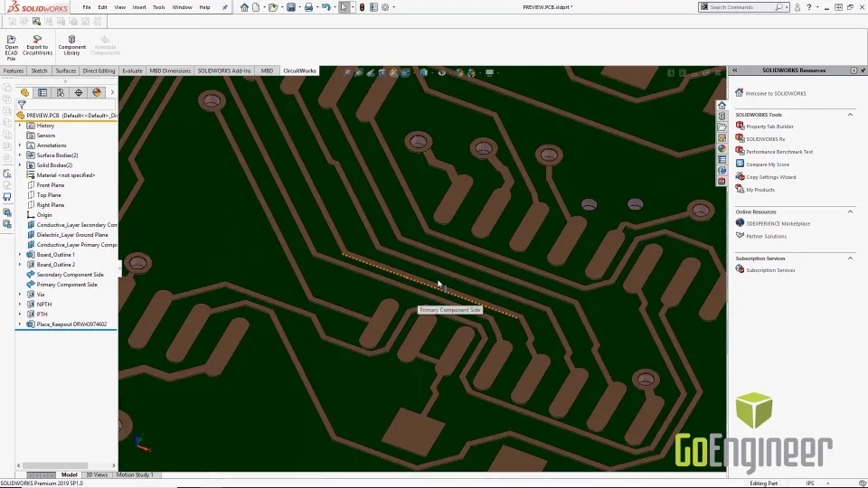
Task: Open the DisplayManager color ball tab
Action: point(97,92)
